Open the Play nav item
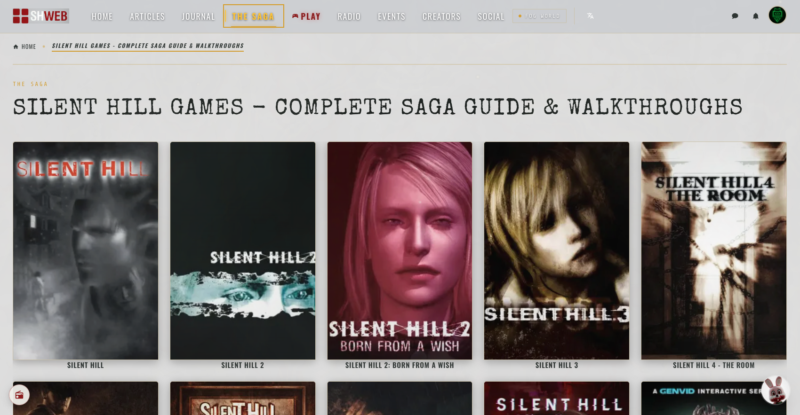 [x=306, y=16]
